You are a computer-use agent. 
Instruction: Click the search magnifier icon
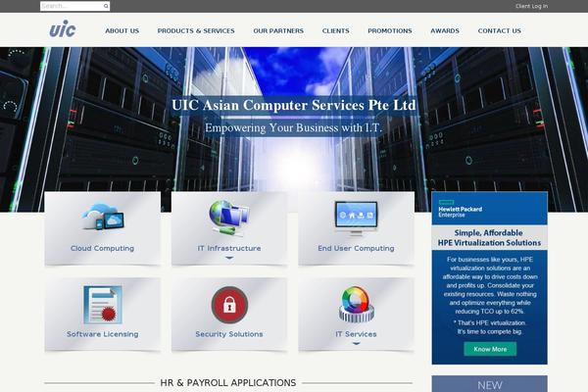[106, 6]
